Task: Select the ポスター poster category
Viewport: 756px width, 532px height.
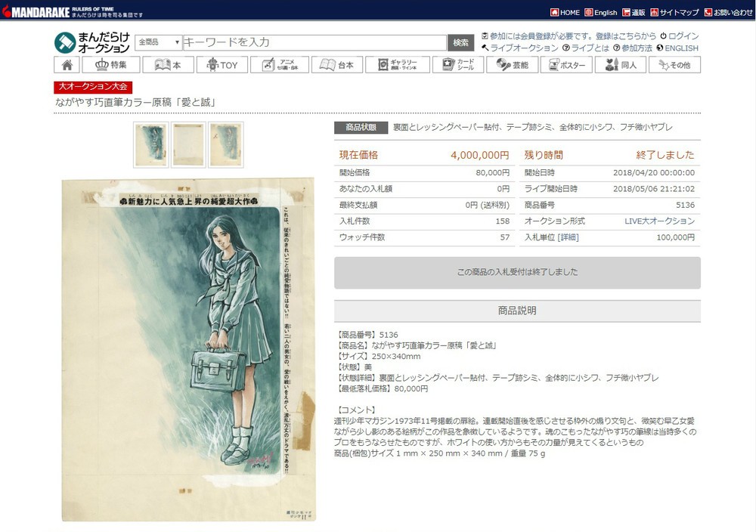Action: [566, 65]
